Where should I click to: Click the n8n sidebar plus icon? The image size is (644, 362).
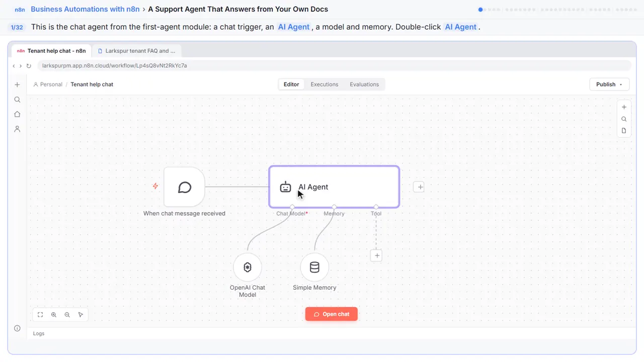point(17,85)
